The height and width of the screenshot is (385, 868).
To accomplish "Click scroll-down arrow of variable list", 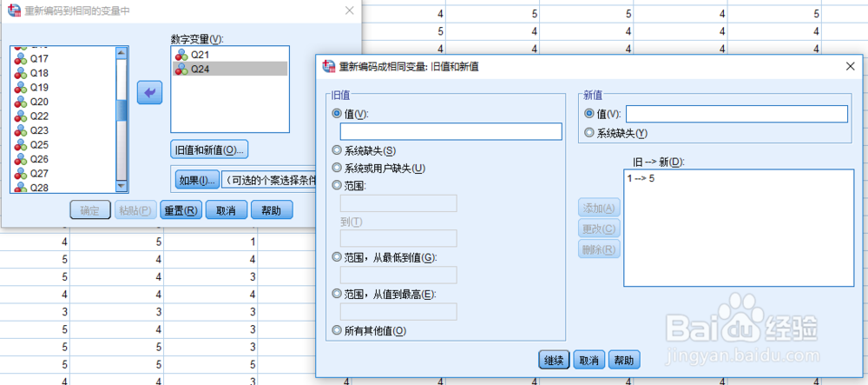I will 122,187.
